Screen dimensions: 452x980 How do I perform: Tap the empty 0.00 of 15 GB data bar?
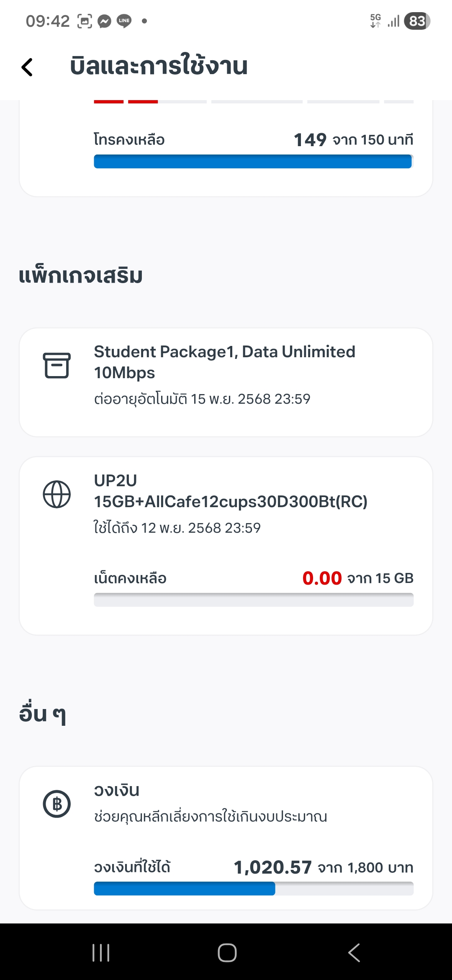point(253,600)
